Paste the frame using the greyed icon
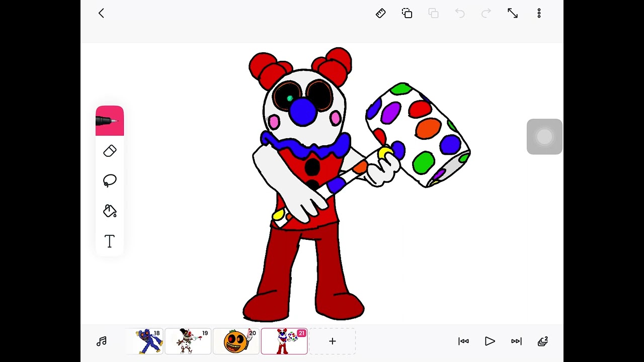The image size is (644, 362). 433,14
